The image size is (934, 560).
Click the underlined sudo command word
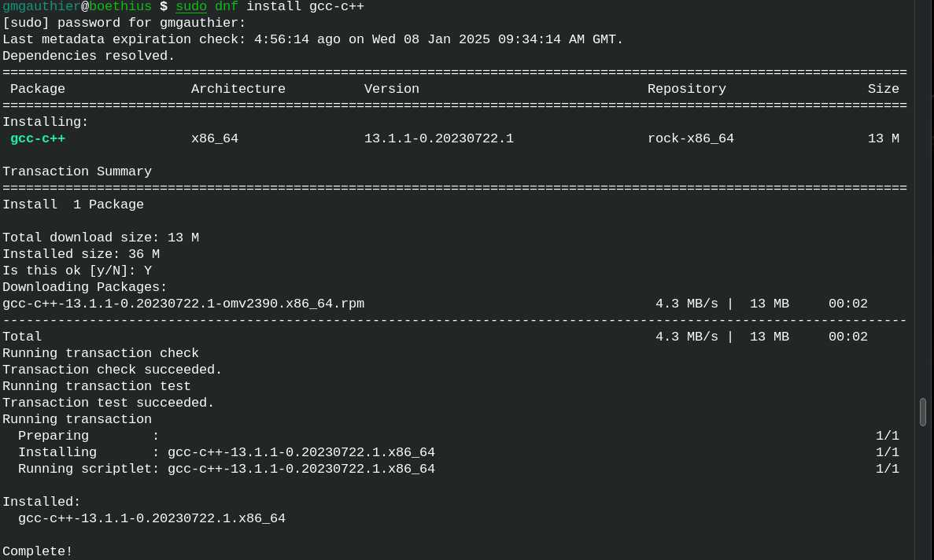click(x=191, y=6)
